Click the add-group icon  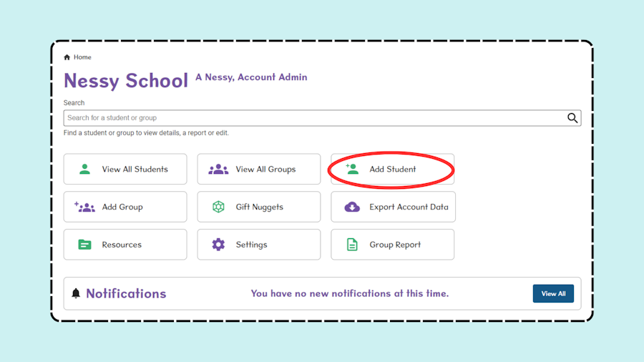84,207
